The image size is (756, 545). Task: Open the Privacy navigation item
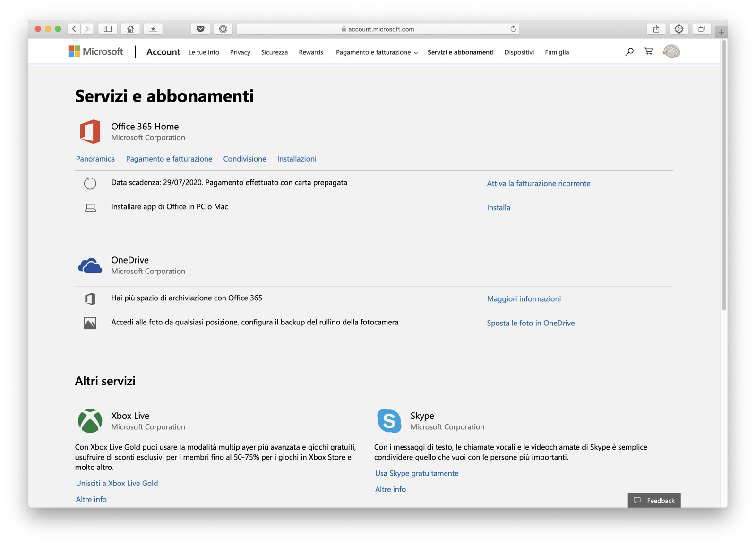point(240,52)
